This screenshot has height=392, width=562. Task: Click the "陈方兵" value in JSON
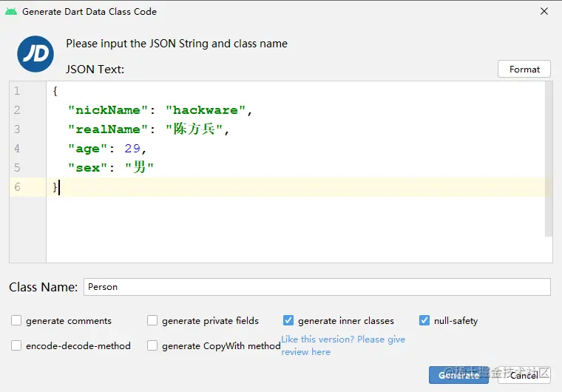[194, 129]
